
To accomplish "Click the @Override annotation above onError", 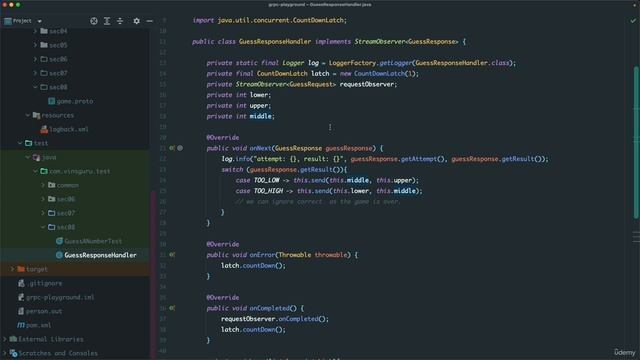I will 222,244.
